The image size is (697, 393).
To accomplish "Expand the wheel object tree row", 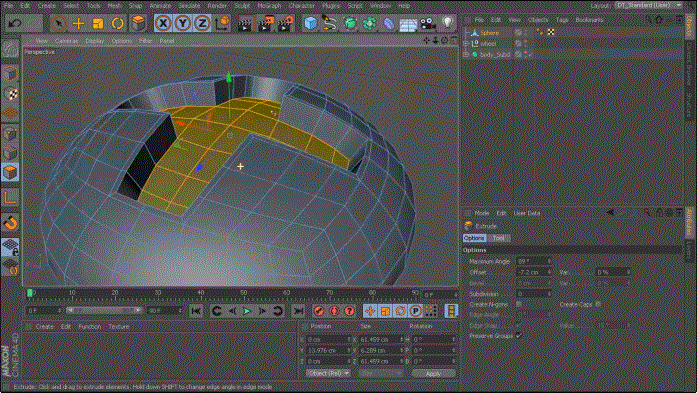I will coord(466,44).
